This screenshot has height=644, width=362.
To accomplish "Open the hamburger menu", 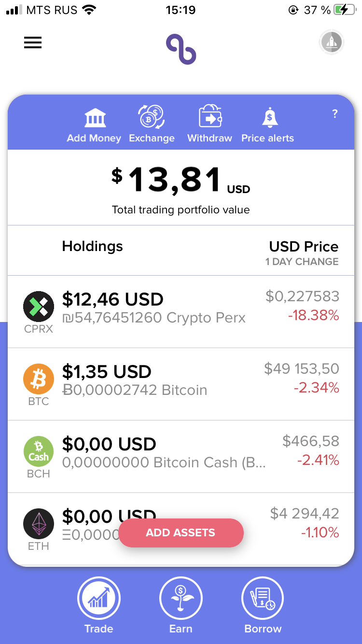I will (x=33, y=42).
